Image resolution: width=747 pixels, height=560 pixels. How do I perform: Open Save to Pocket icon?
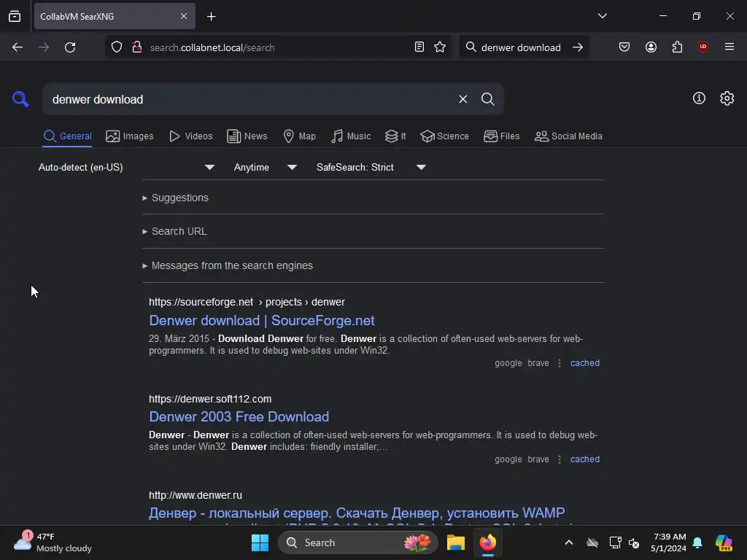coord(624,47)
